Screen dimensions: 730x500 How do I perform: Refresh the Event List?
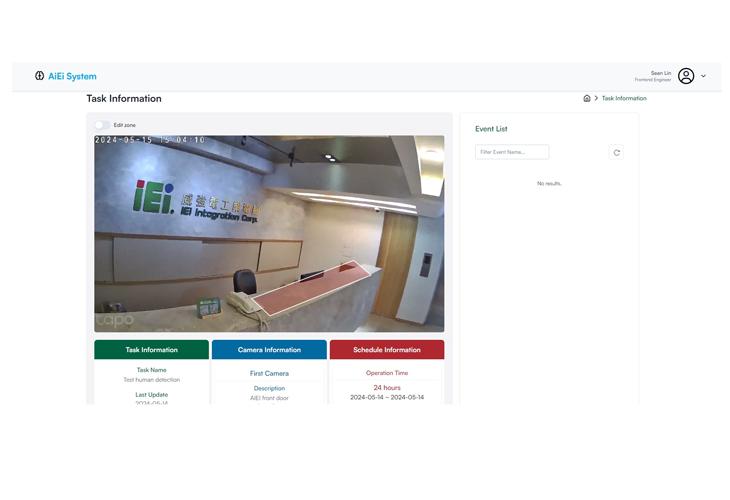(616, 152)
